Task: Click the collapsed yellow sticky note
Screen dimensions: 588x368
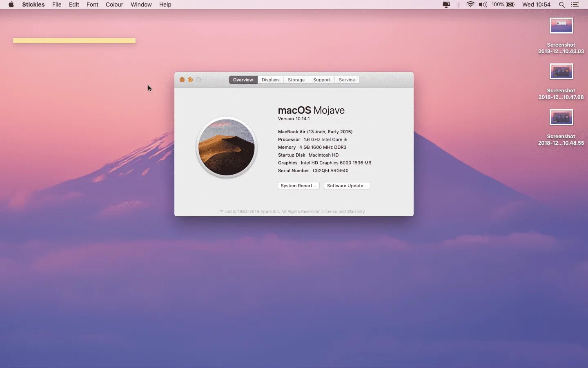Action: pyautogui.click(x=74, y=40)
